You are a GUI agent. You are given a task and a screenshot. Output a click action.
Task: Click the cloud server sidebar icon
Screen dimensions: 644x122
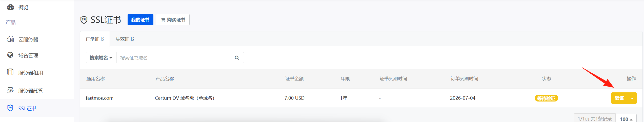(x=10, y=39)
